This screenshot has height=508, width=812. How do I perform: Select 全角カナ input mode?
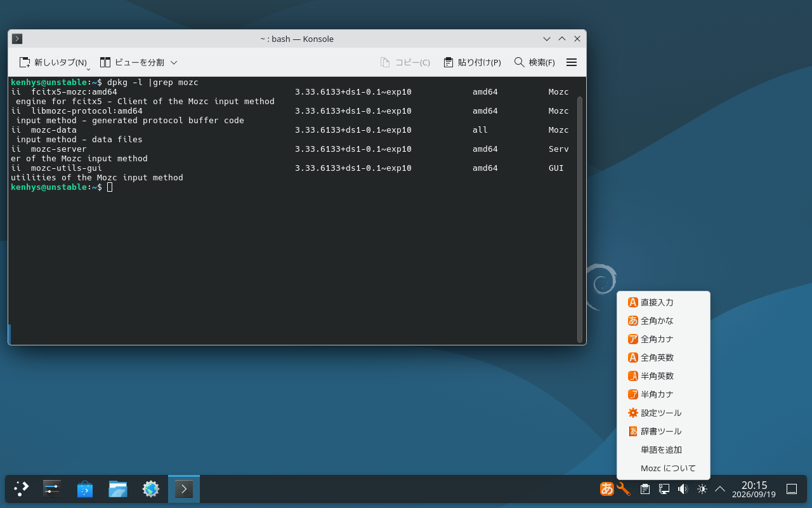click(663, 339)
